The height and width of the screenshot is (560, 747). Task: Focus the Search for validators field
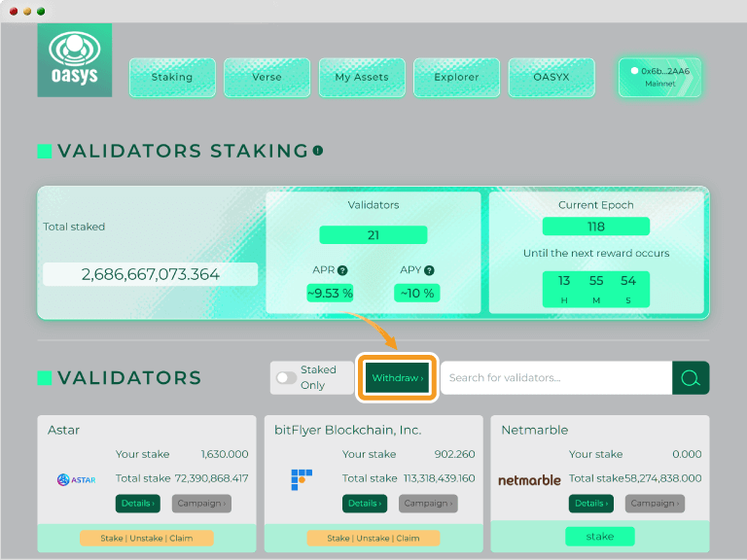tap(556, 377)
